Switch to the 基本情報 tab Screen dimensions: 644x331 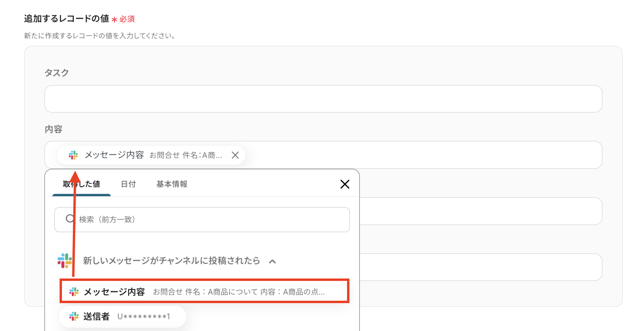pyautogui.click(x=171, y=184)
